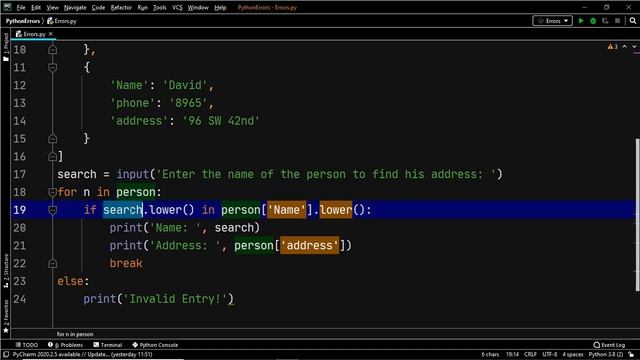Start debugging with the bug icon
640x360 pixels.
(593, 21)
